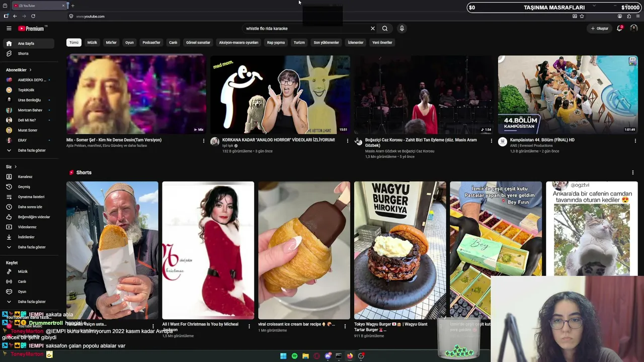Viewport: 644px width, 362px height.
Task: Select the Canlı filter chip
Action: click(173, 43)
